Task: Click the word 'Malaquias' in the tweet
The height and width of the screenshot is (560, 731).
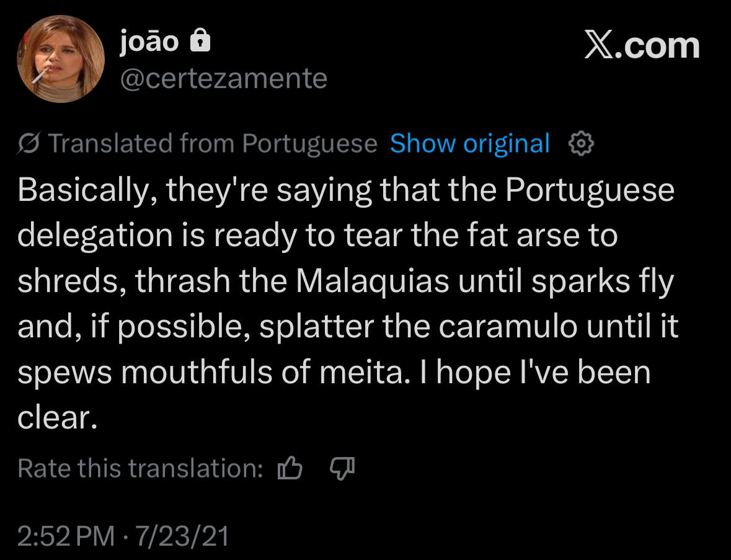Action: click(372, 282)
